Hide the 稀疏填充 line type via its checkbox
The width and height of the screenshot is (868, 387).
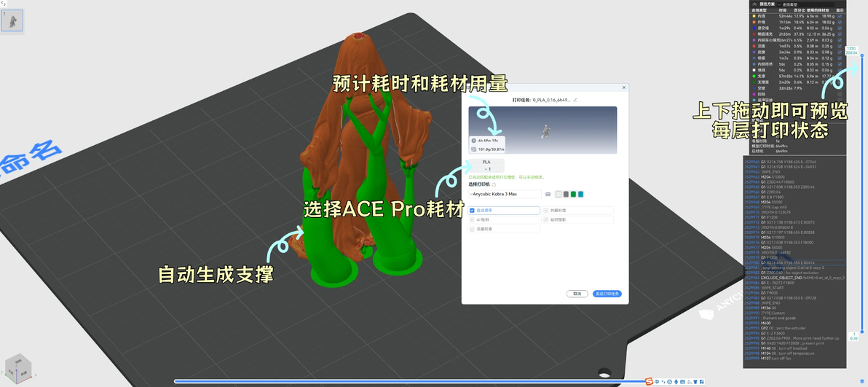pos(840,34)
